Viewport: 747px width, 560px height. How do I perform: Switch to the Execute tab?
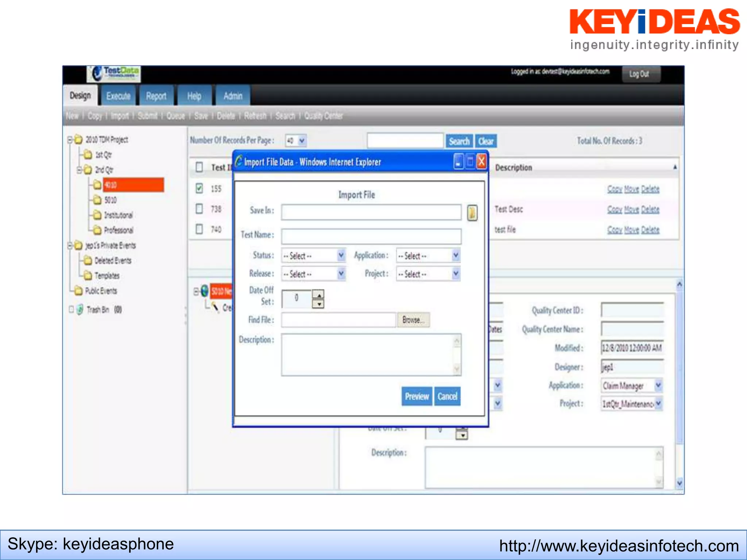click(119, 96)
